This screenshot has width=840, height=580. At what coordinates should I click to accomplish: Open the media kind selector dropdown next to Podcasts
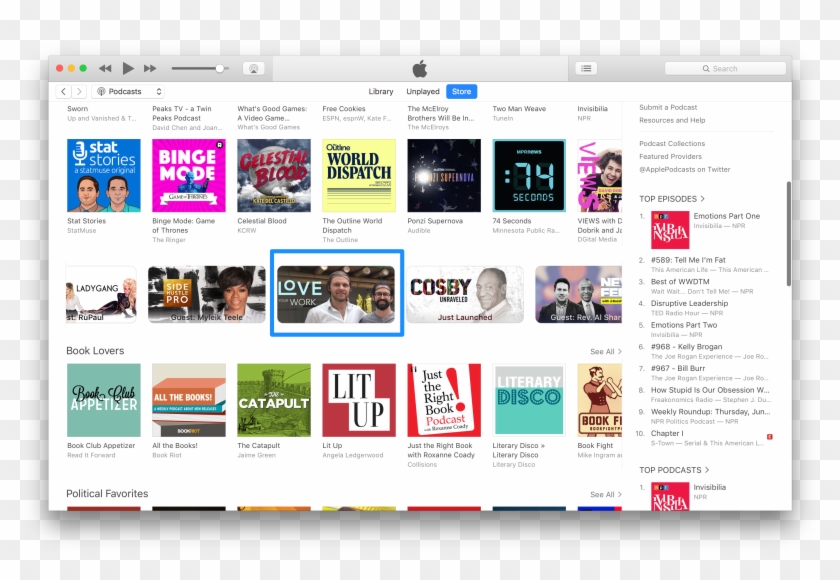pos(159,91)
